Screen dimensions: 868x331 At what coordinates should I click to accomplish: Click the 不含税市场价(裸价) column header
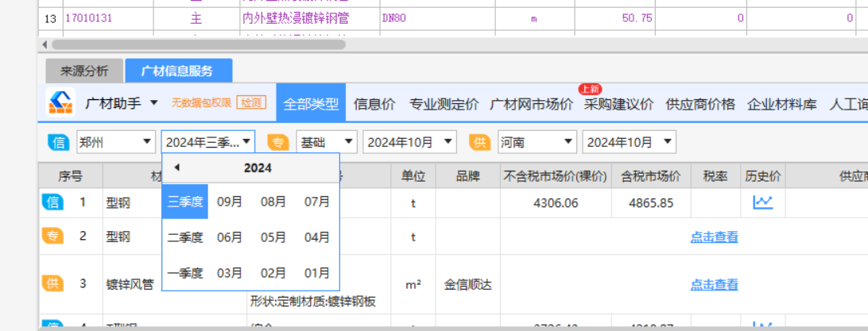point(556,176)
